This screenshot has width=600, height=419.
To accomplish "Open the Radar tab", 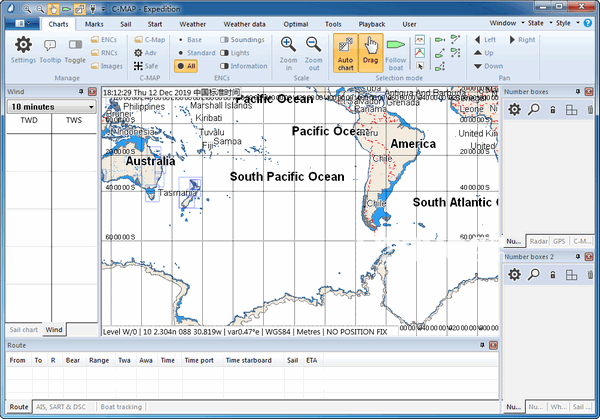I will tap(538, 241).
